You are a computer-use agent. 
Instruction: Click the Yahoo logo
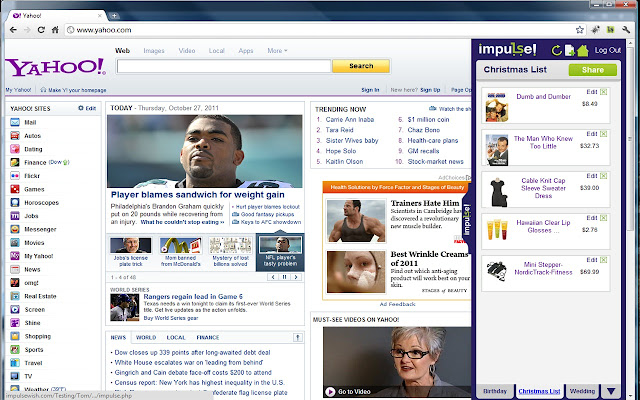(x=56, y=67)
